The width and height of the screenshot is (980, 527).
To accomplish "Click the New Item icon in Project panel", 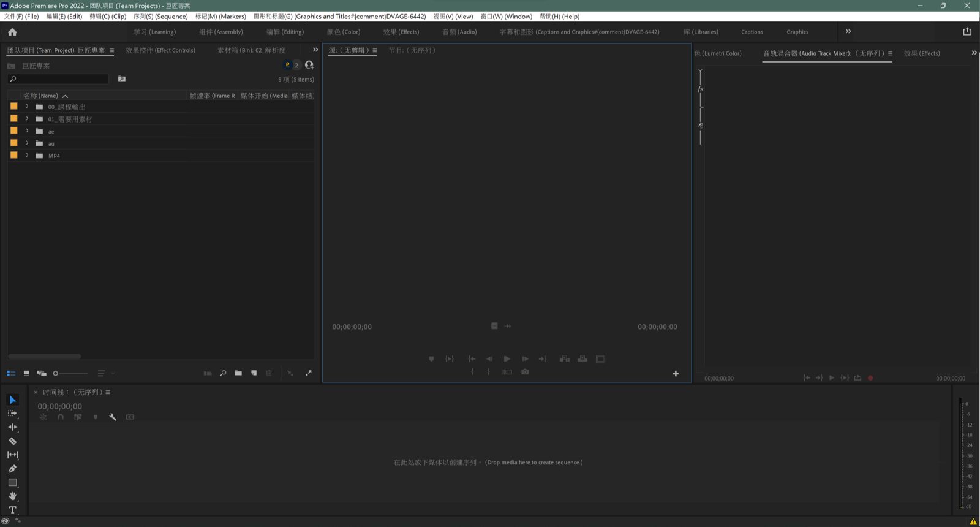I will tap(254, 373).
